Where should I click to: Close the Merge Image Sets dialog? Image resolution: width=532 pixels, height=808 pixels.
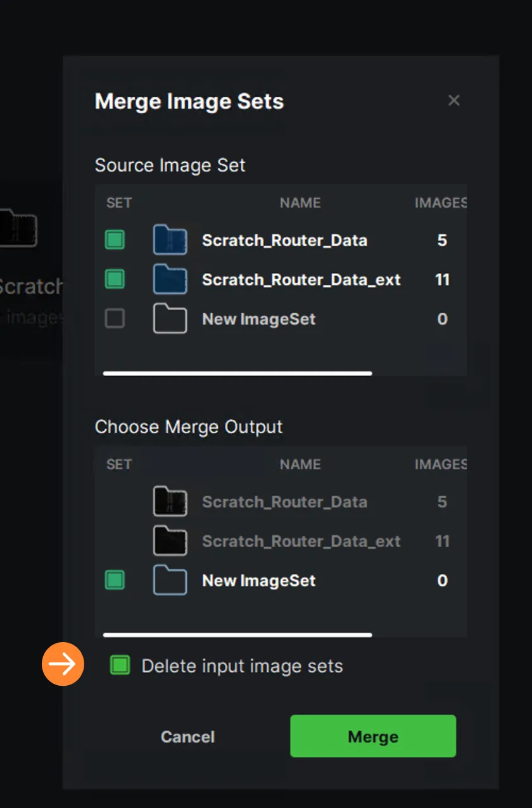click(x=453, y=100)
